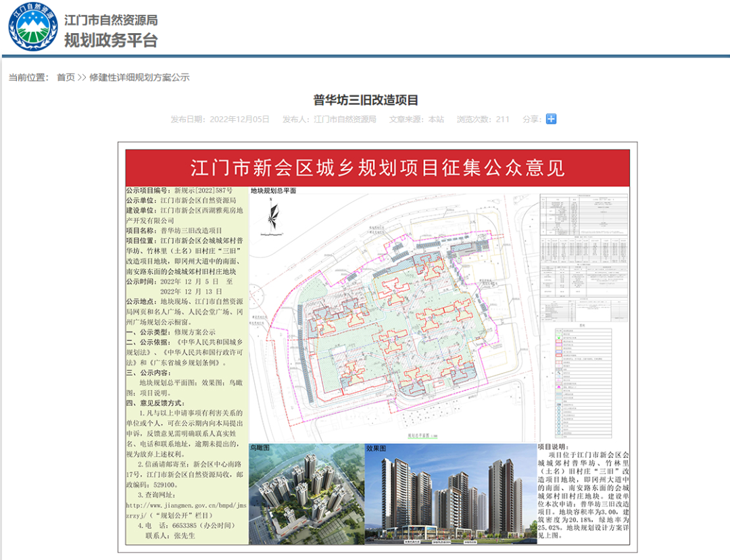This screenshot has height=560, width=730.
Task: Click the north arrow compass on site plan
Action: pos(273,217)
